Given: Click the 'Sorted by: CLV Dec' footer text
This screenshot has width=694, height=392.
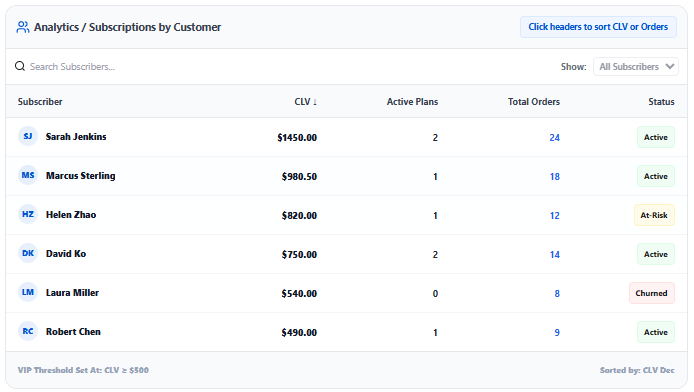Looking at the screenshot, I should [637, 370].
